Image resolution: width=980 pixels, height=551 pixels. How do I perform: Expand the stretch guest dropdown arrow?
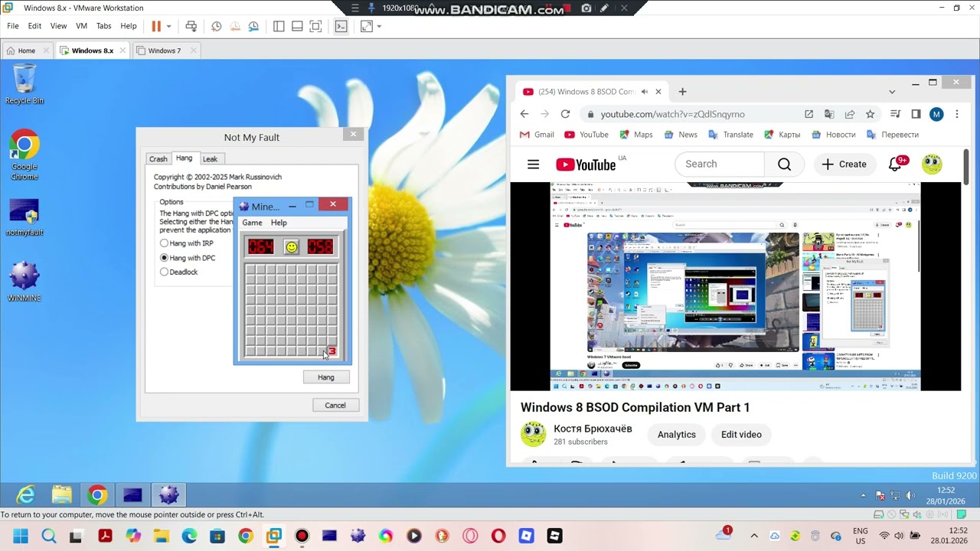[x=379, y=26]
